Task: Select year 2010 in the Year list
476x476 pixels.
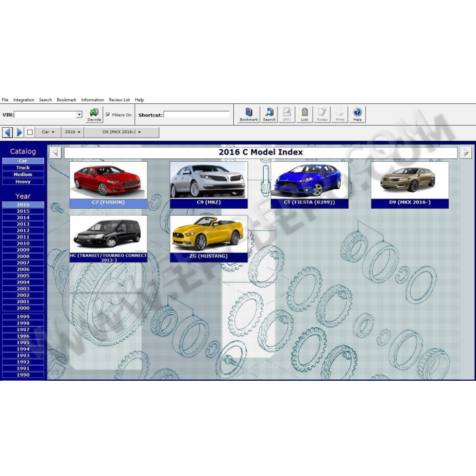Action: pyautogui.click(x=23, y=243)
